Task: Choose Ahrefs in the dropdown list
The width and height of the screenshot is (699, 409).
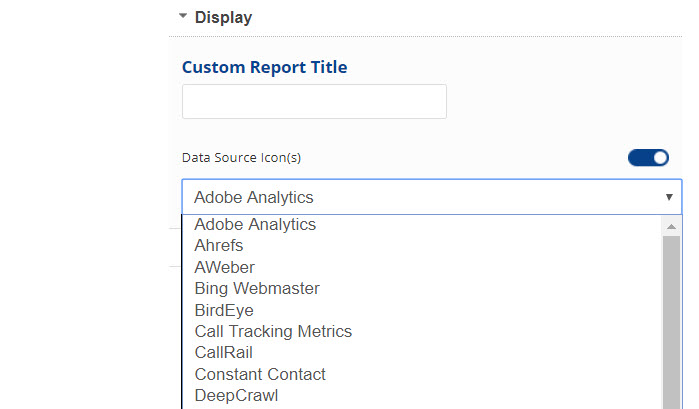Action: pyautogui.click(x=219, y=246)
